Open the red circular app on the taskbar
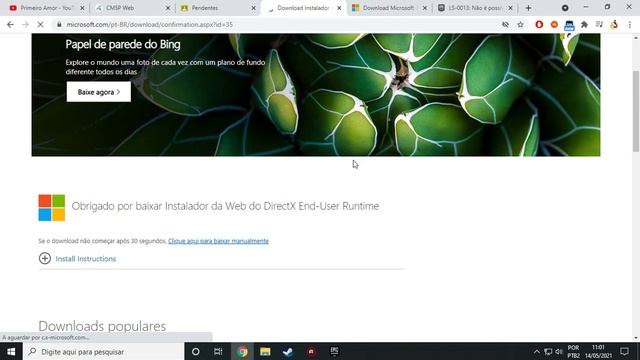Screen dimensions: 640x360 tap(311, 351)
